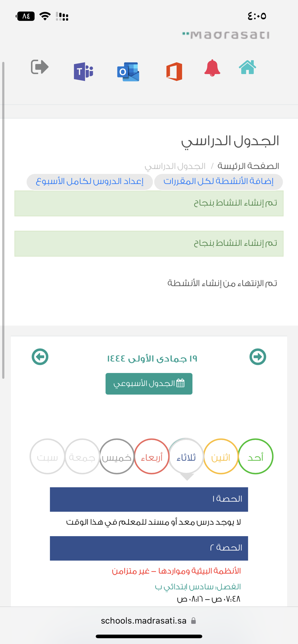Go to next day with right arrow
298x644 pixels.
(258, 357)
